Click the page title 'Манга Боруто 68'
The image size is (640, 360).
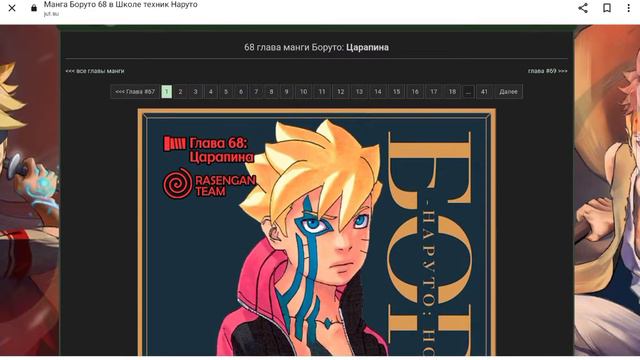pyautogui.click(x=121, y=4)
